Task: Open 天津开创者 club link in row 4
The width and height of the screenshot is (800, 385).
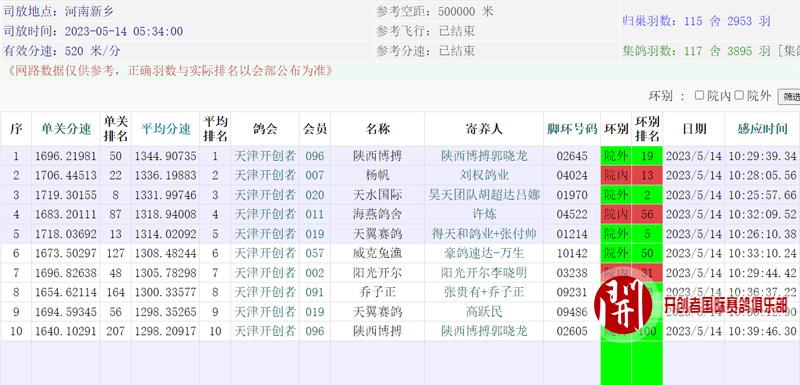Action: (265, 214)
